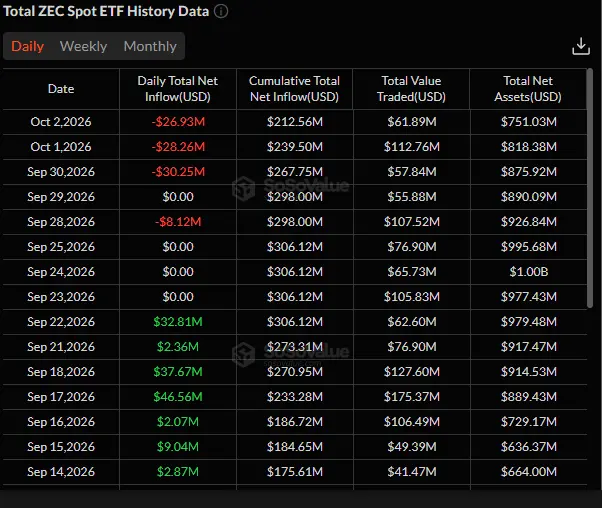
Task: Click the table's vertical scrollbar
Action: [x=590, y=188]
